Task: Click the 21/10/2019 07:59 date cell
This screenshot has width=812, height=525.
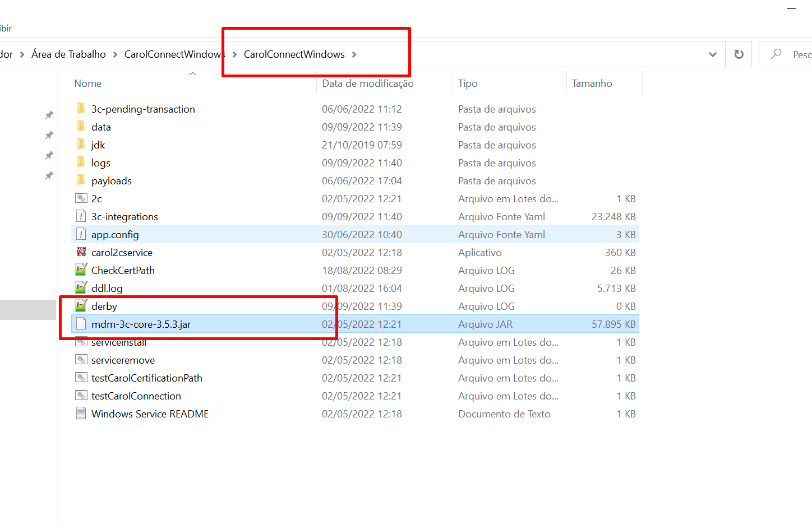Action: coord(362,145)
